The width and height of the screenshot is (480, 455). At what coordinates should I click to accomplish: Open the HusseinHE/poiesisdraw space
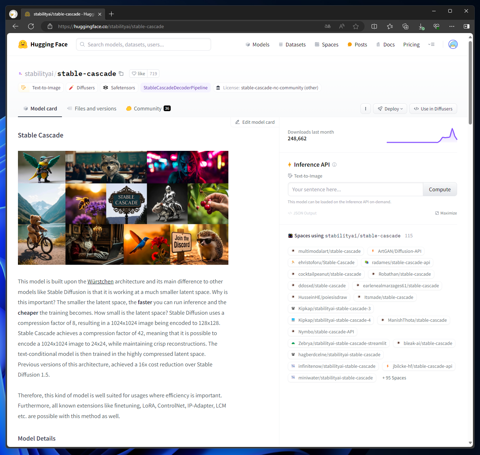coord(319,297)
